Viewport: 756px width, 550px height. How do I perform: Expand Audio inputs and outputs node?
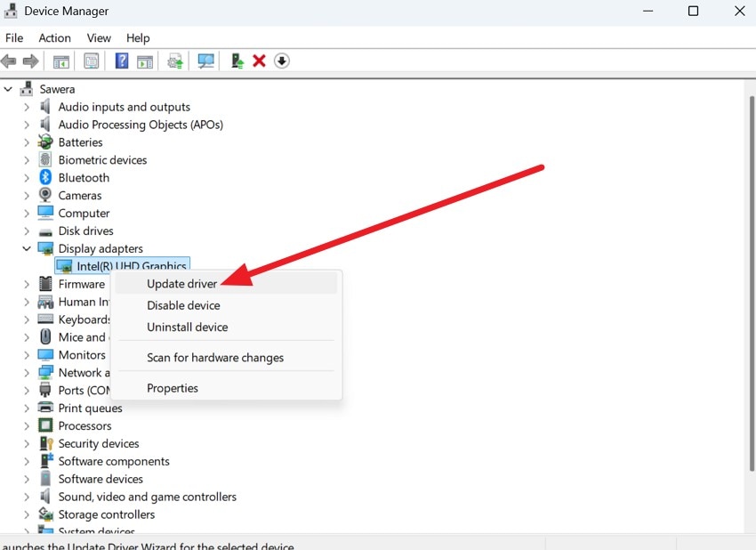point(27,107)
